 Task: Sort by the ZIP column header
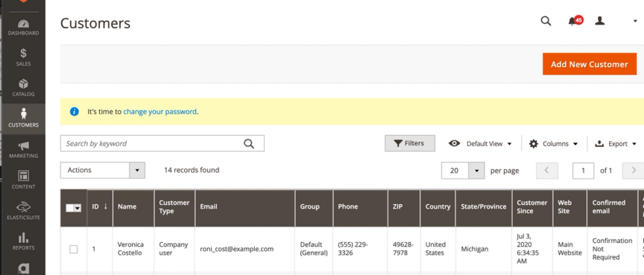pyautogui.click(x=404, y=207)
